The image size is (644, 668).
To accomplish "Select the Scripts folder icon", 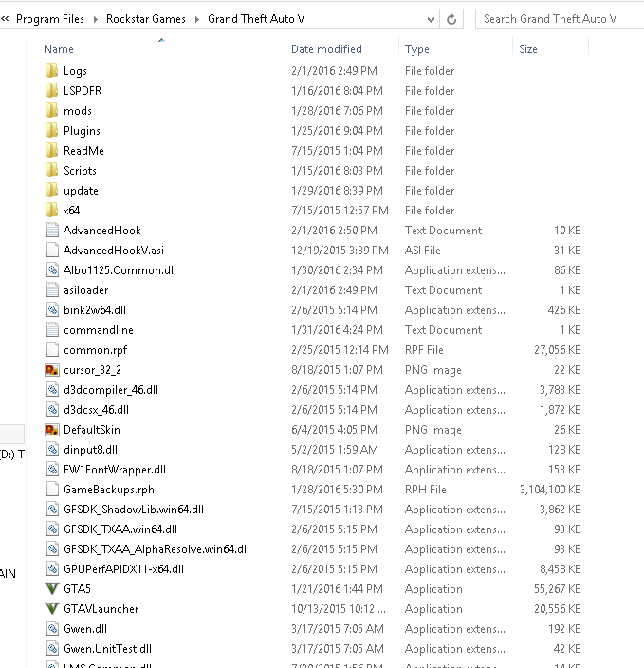I will click(51, 171).
